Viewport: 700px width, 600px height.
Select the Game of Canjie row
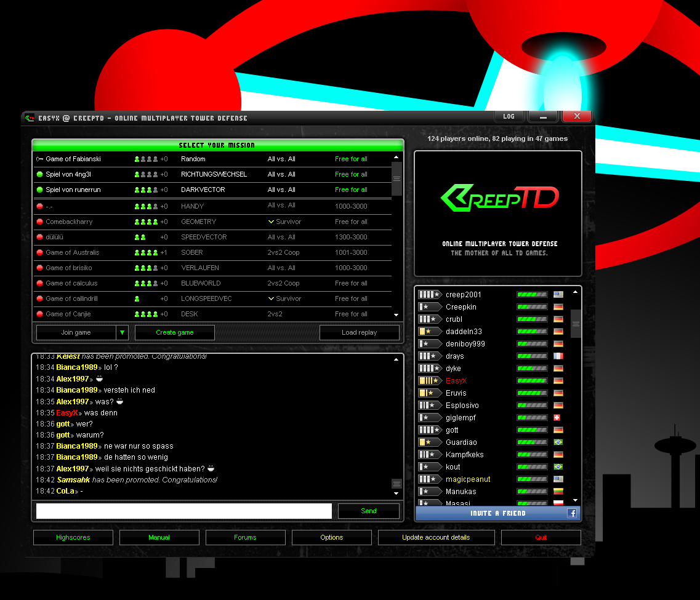click(212, 314)
